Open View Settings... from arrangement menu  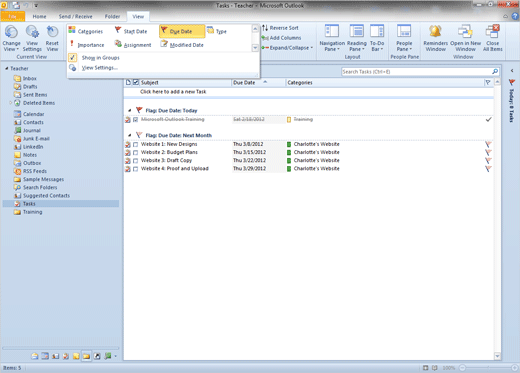click(x=94, y=68)
